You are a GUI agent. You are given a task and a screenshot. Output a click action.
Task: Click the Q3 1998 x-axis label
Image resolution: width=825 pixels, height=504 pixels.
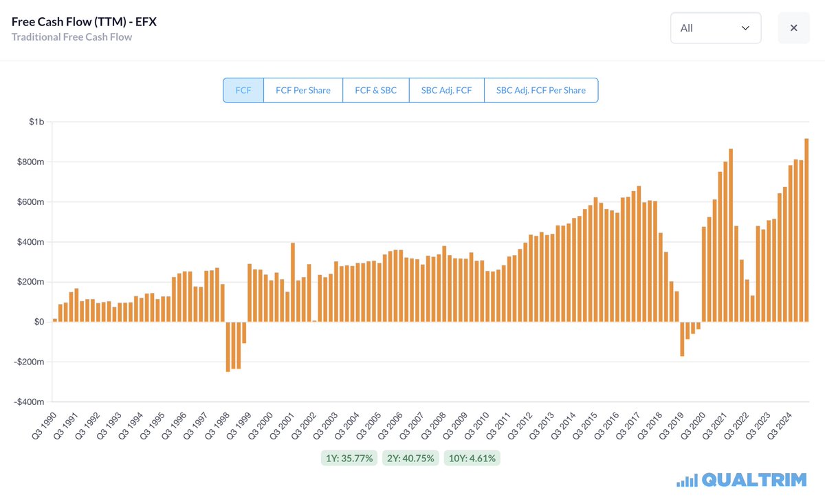click(x=217, y=425)
